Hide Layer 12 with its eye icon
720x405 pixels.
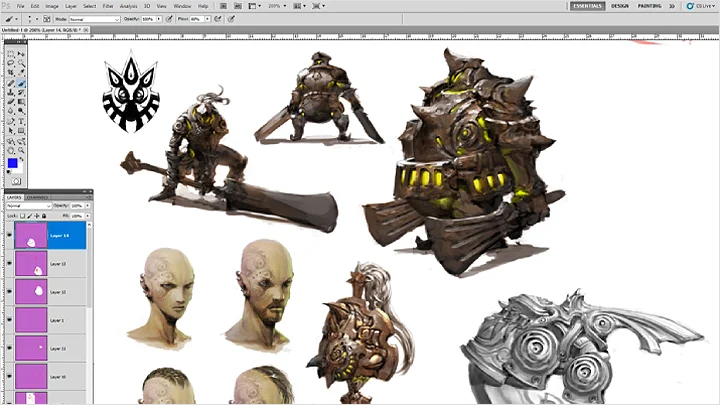[x=9, y=292]
